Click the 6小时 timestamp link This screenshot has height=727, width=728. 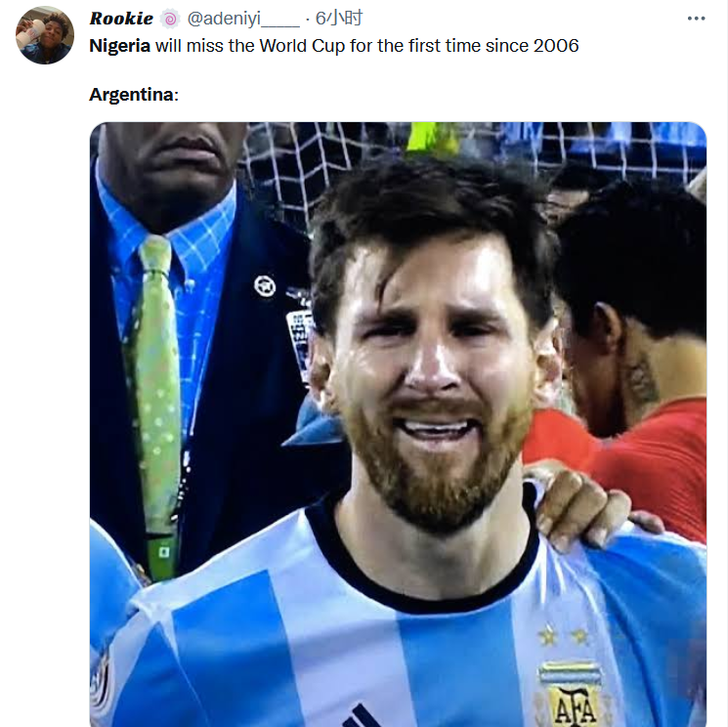click(338, 19)
